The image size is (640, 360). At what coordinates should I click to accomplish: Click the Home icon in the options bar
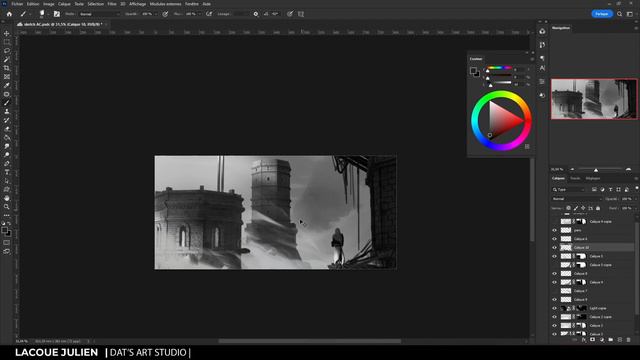point(9,14)
